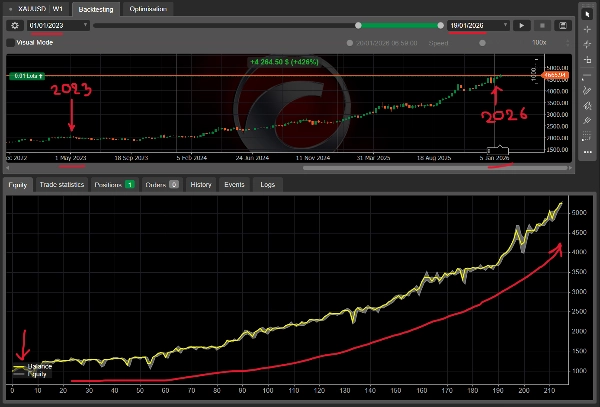This screenshot has width=600, height=407.
Task: Enable the Visual Mode checkbox
Action: [10, 43]
